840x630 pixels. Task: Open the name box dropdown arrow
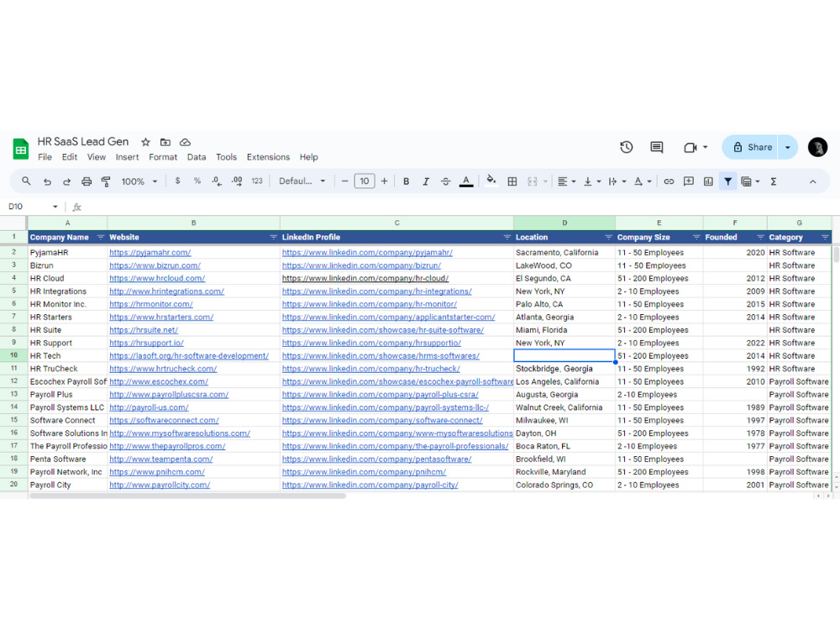point(55,207)
